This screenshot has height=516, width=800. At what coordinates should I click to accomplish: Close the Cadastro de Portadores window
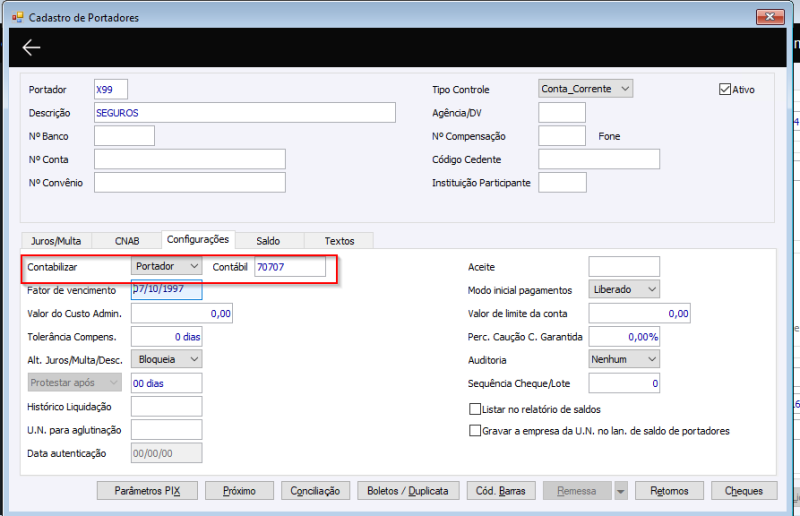coord(770,17)
